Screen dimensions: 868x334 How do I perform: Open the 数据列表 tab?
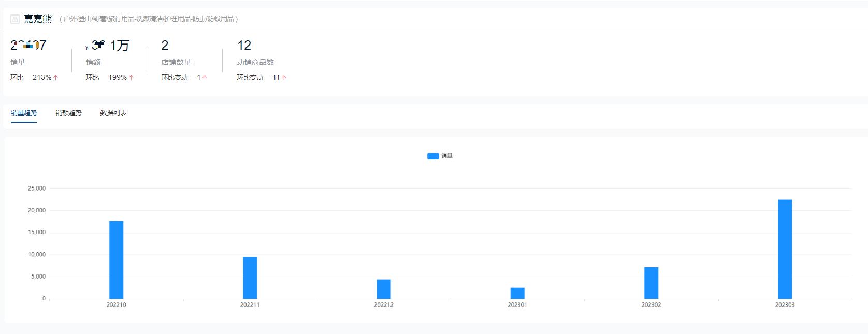113,113
